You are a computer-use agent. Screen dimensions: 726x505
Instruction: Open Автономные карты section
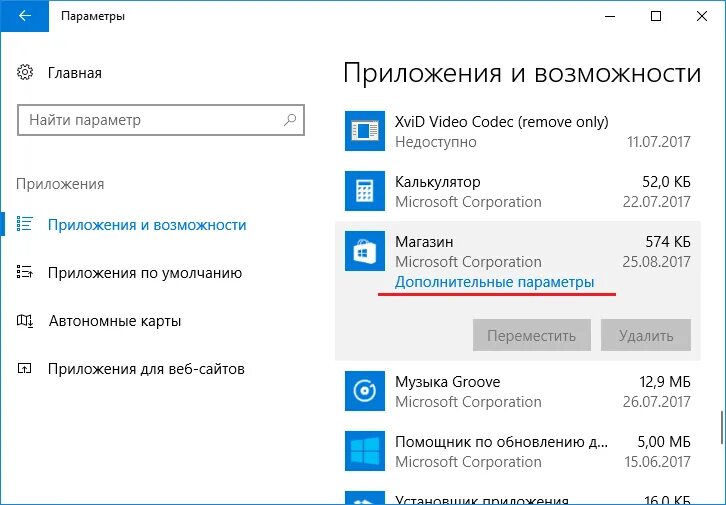pyautogui.click(x=115, y=321)
